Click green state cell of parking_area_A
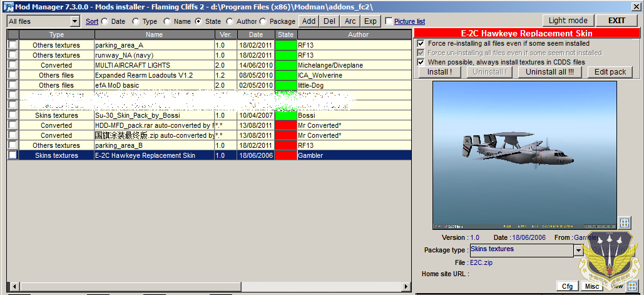Screen dimensions: 644x295 pyautogui.click(x=286, y=45)
